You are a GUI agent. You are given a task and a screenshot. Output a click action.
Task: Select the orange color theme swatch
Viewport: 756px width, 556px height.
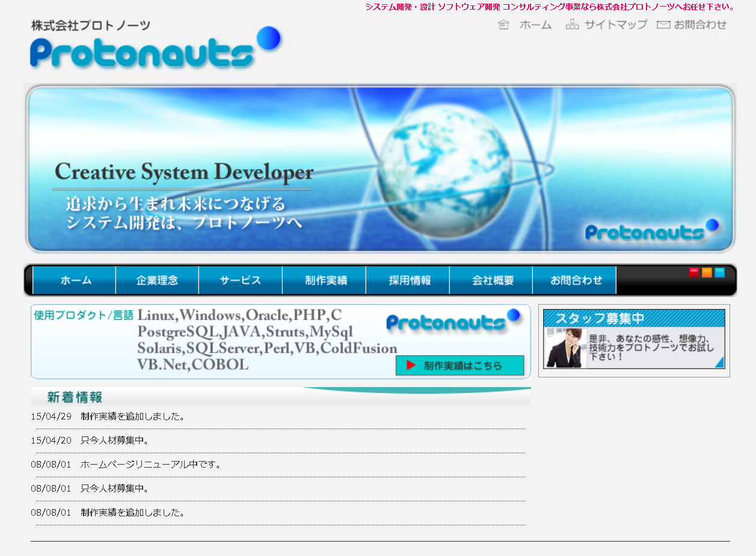(707, 273)
